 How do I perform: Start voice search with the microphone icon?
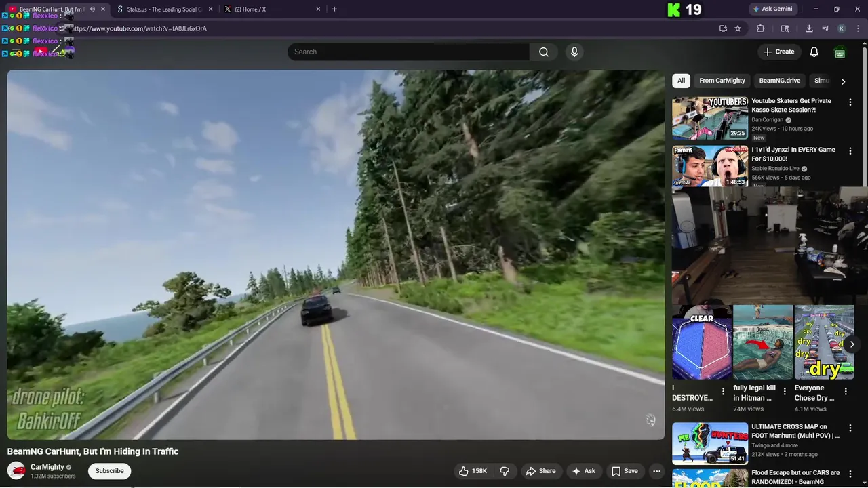pos(574,52)
